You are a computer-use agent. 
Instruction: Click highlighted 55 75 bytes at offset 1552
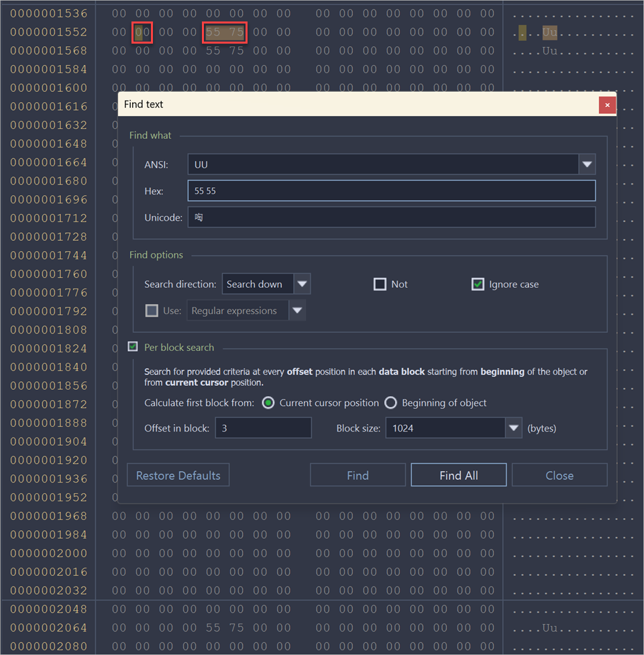225,32
